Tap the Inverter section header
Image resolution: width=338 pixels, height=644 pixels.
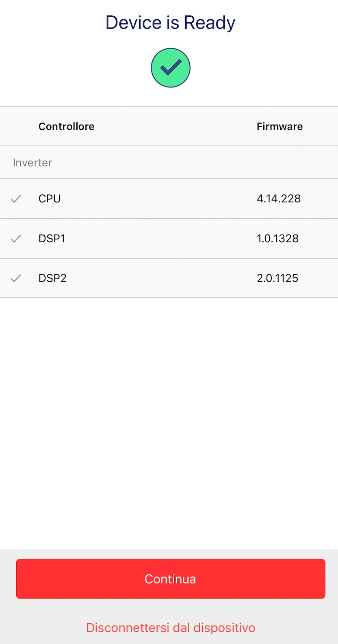coord(32,163)
